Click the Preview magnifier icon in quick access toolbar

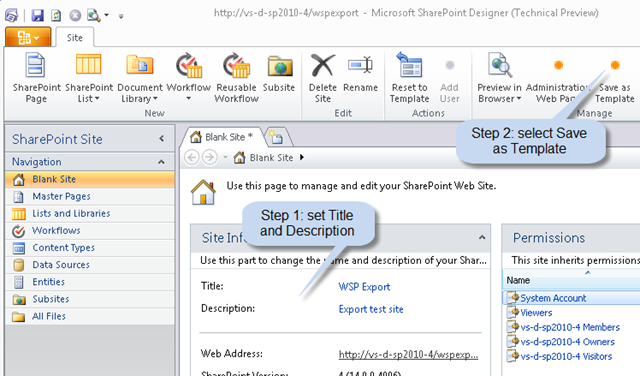[x=93, y=16]
